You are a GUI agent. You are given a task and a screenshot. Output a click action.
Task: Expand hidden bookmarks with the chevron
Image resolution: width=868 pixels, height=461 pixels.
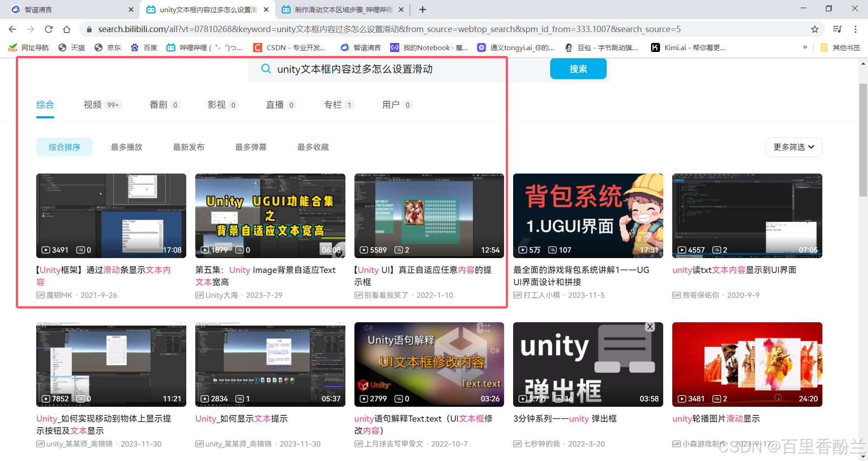point(805,47)
